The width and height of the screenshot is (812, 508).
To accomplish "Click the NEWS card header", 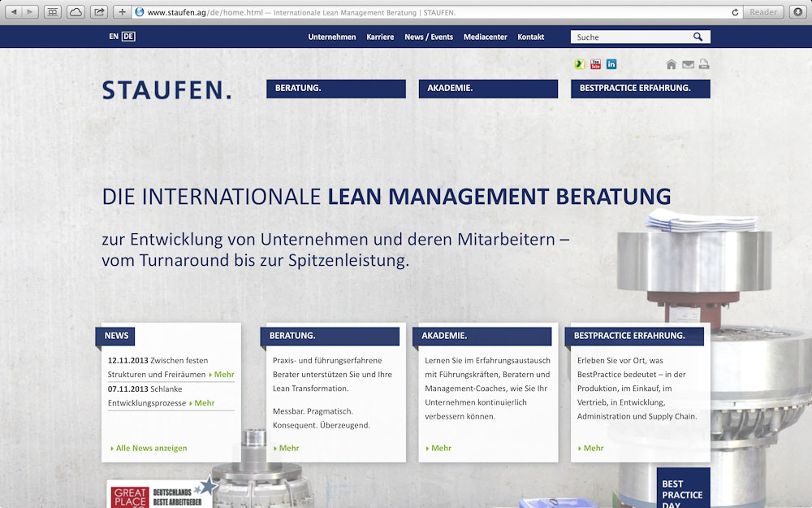I will pyautogui.click(x=115, y=336).
